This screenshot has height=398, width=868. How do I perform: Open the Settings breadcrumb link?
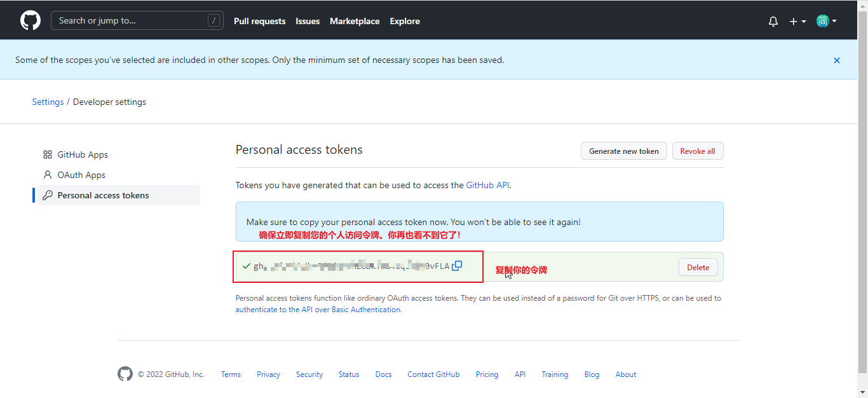[48, 102]
